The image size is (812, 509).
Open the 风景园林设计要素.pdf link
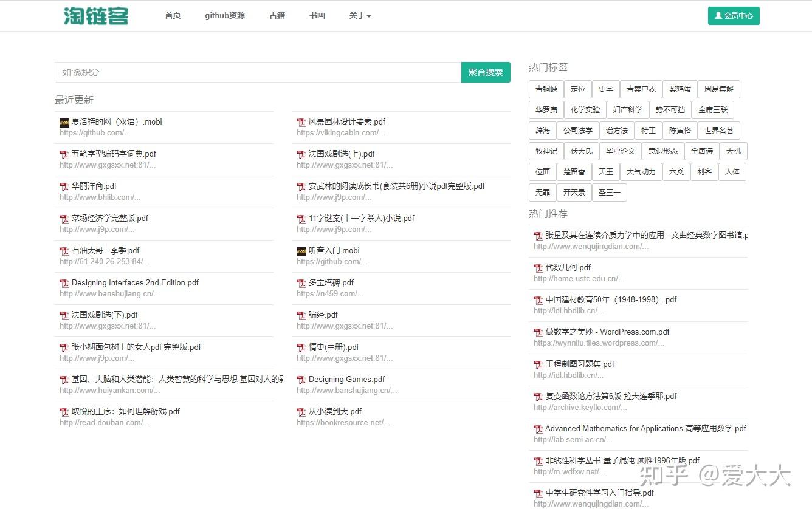tap(347, 122)
